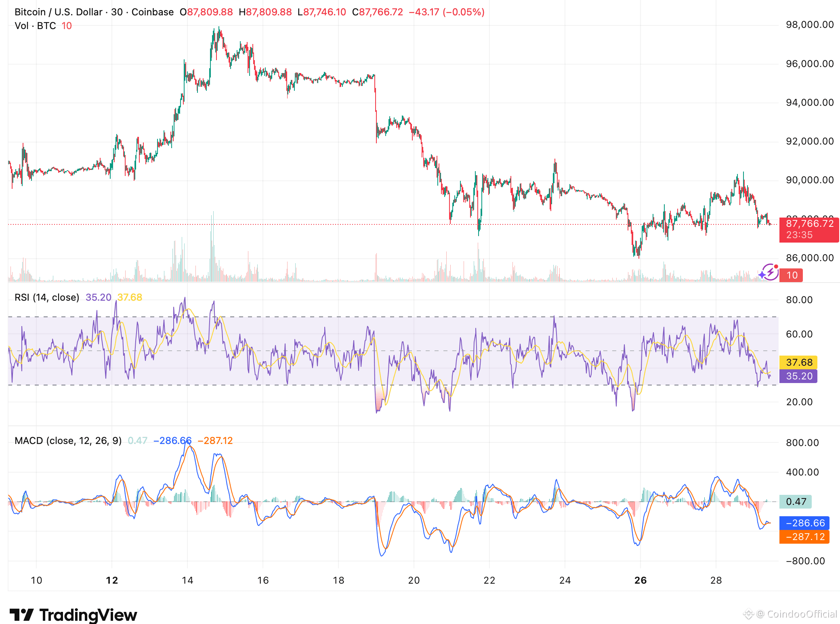Screen dimensions: 840x624
Task: Click the CoindooOfficial watermark logo
Action: point(790,614)
